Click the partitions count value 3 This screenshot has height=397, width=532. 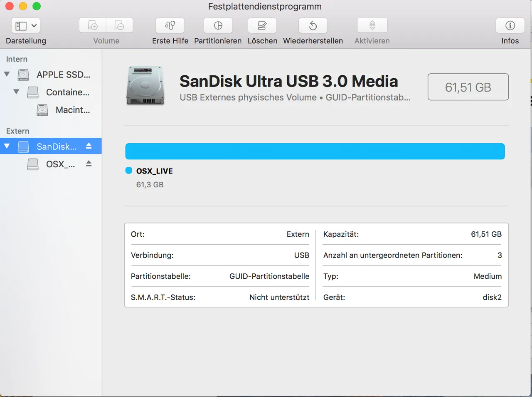point(500,255)
